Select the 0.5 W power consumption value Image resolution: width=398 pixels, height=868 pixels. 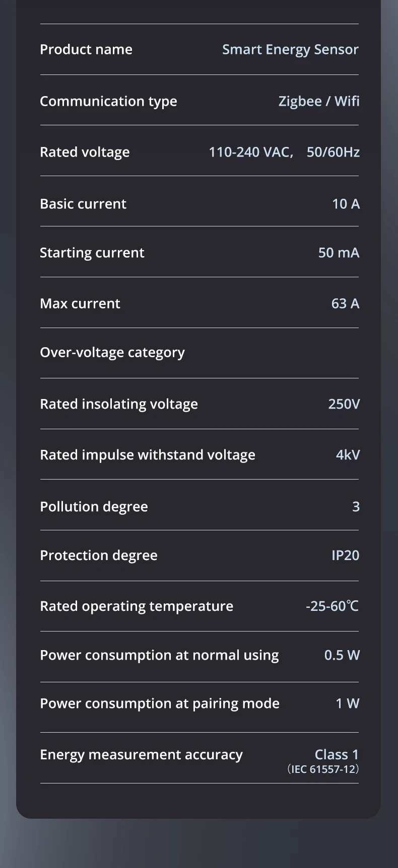(x=342, y=655)
